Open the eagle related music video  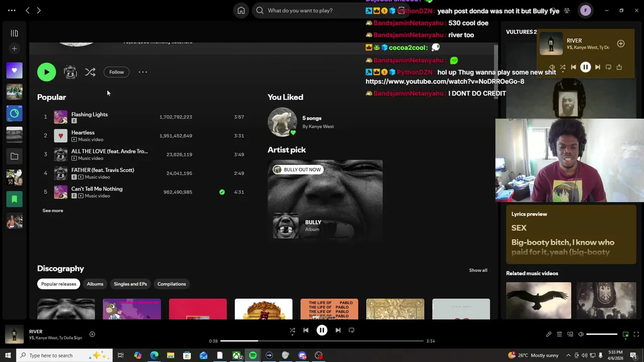click(538, 300)
